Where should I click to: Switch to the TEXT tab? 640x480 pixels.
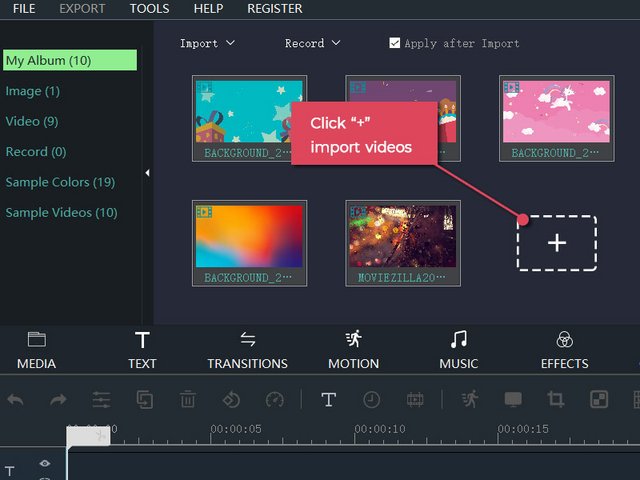(142, 351)
